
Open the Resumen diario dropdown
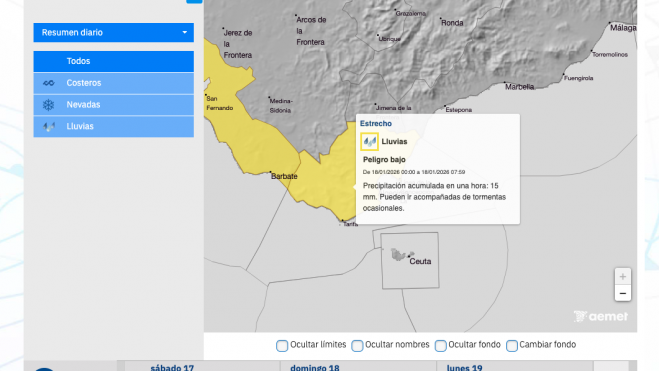pyautogui.click(x=113, y=32)
